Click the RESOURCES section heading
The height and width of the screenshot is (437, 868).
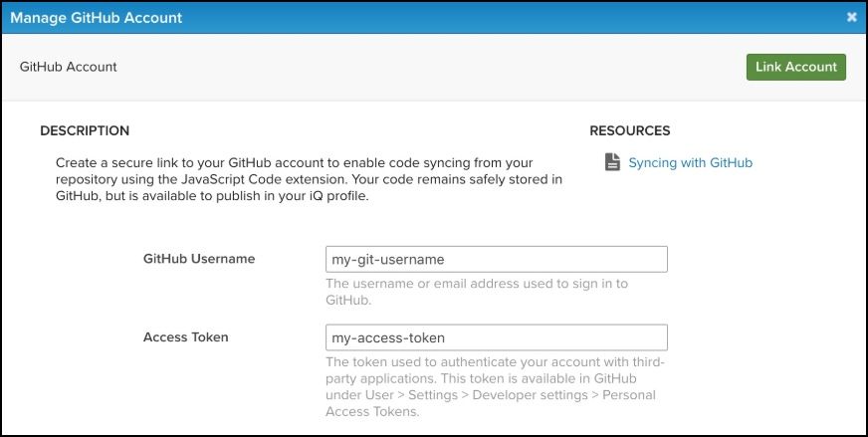tap(629, 130)
